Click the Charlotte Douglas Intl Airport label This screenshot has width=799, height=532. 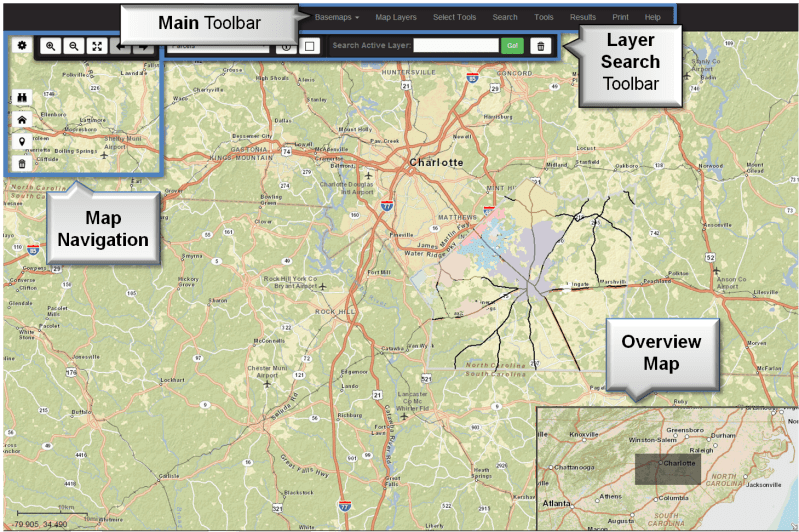(x=347, y=188)
